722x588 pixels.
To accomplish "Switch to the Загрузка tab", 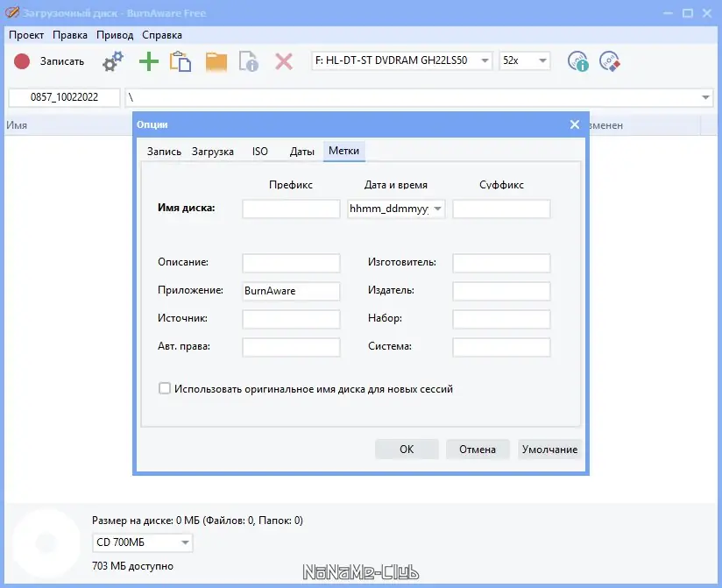I will tap(213, 152).
